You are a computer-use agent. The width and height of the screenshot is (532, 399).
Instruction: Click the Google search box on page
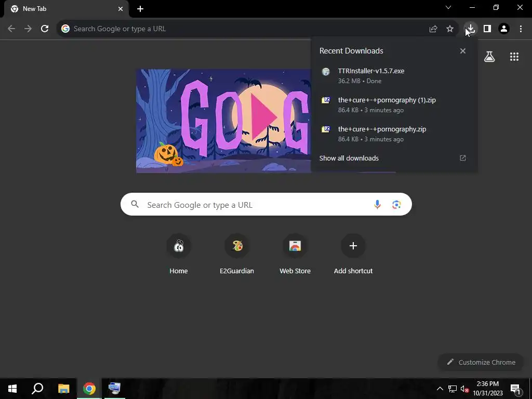pos(266,204)
